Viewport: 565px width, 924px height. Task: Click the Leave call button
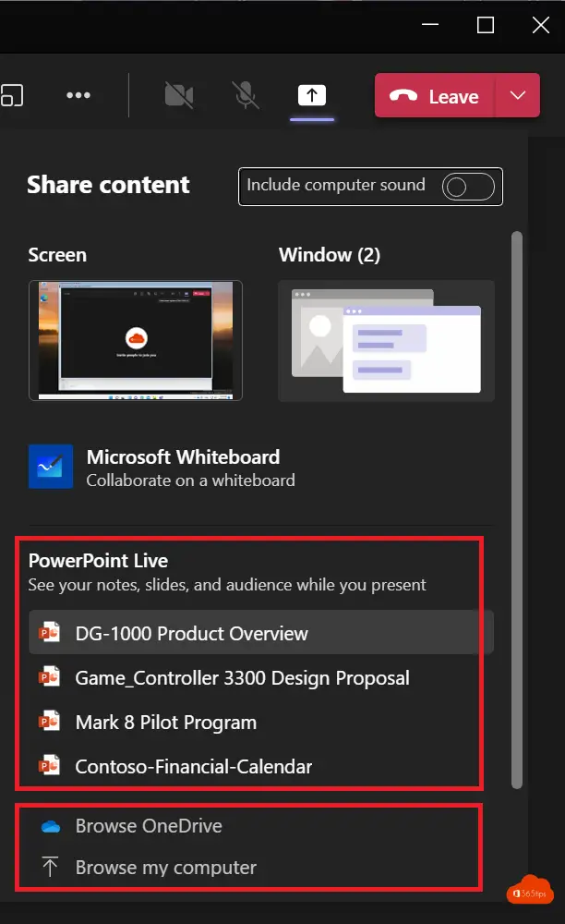435,95
